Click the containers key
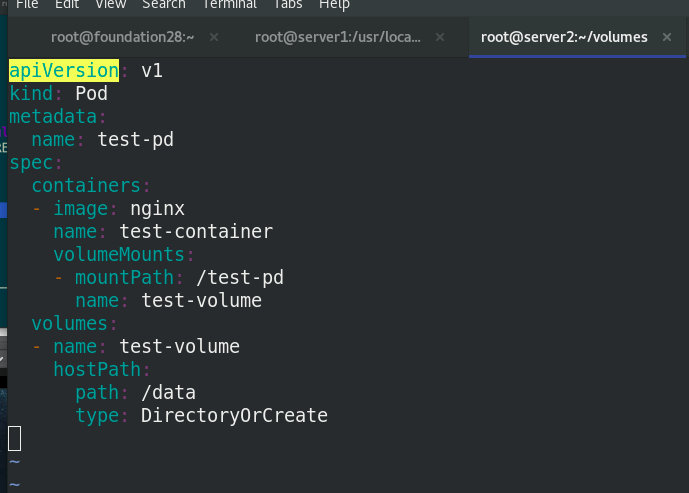This screenshot has height=493, width=689. click(x=86, y=185)
